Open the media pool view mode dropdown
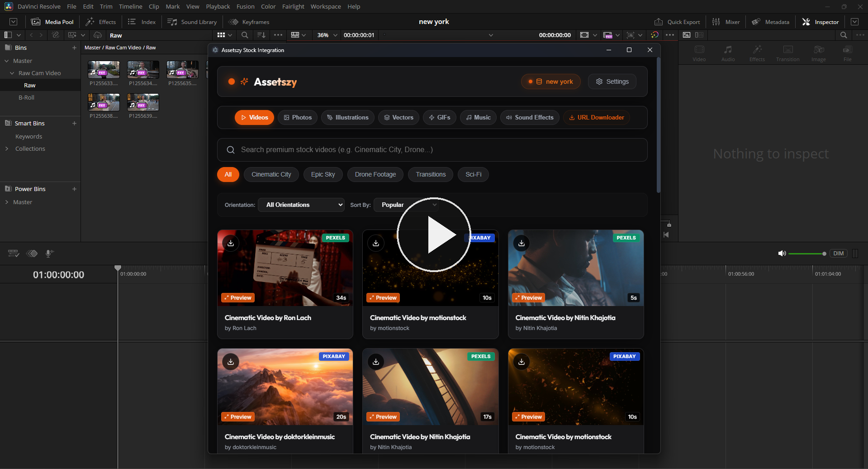The image size is (868, 469). pyautogui.click(x=224, y=35)
